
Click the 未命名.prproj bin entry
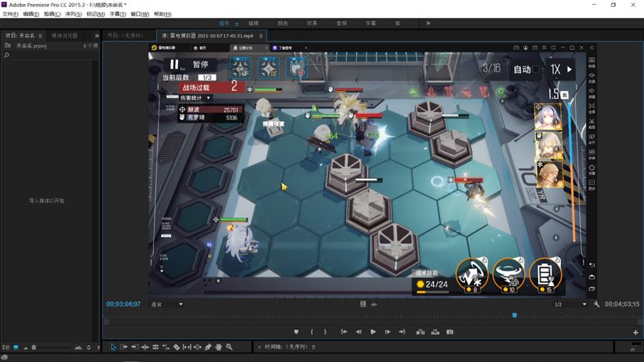(x=31, y=46)
